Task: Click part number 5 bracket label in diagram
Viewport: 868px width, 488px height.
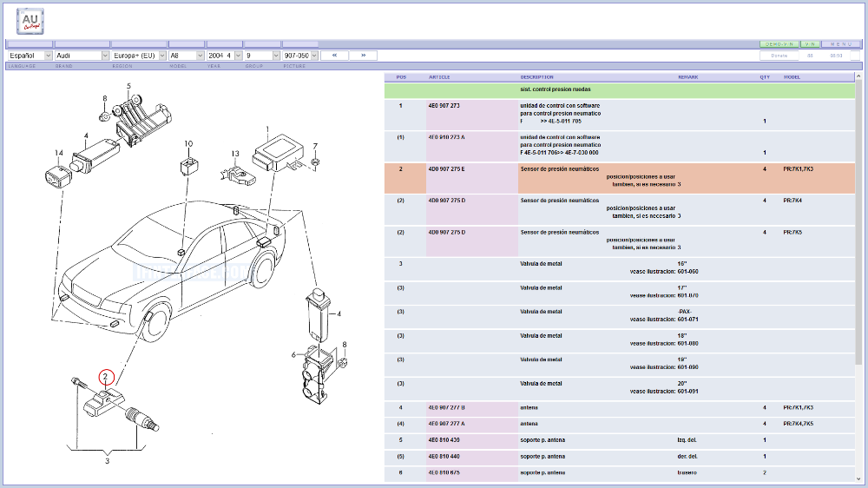Action: (129, 87)
